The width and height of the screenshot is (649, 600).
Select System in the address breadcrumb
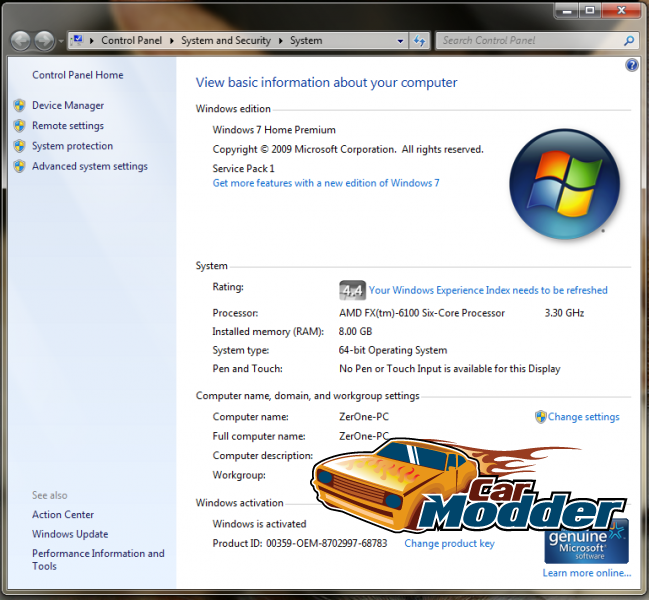306,41
